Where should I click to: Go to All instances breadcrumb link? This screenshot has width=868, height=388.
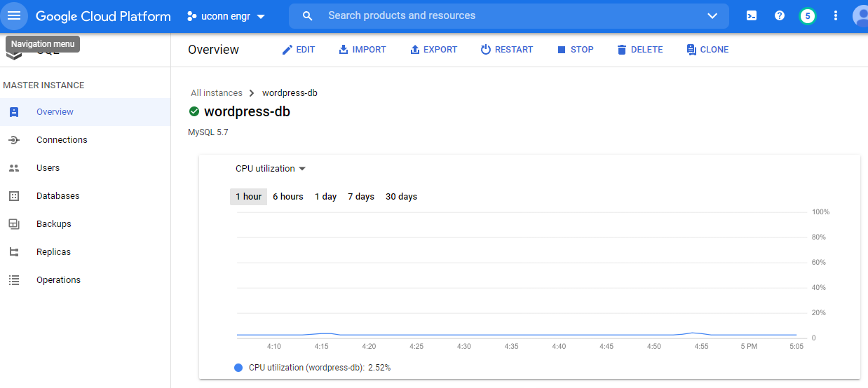217,93
